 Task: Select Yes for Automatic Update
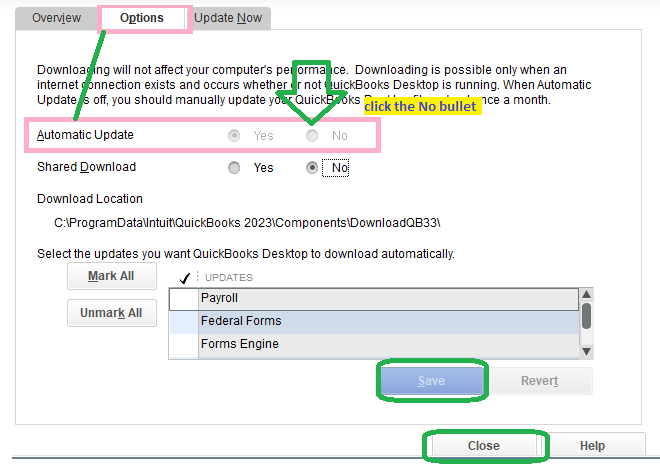point(234,136)
